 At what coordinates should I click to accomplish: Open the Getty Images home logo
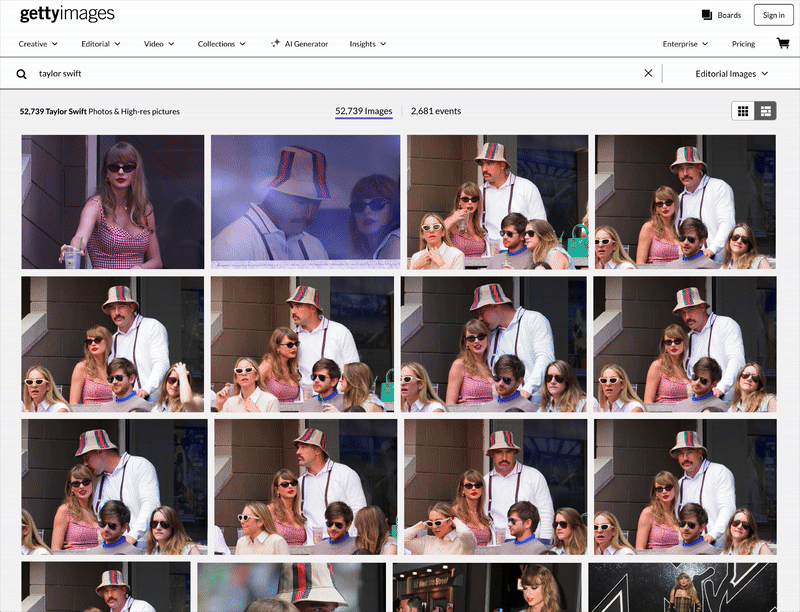[67, 14]
